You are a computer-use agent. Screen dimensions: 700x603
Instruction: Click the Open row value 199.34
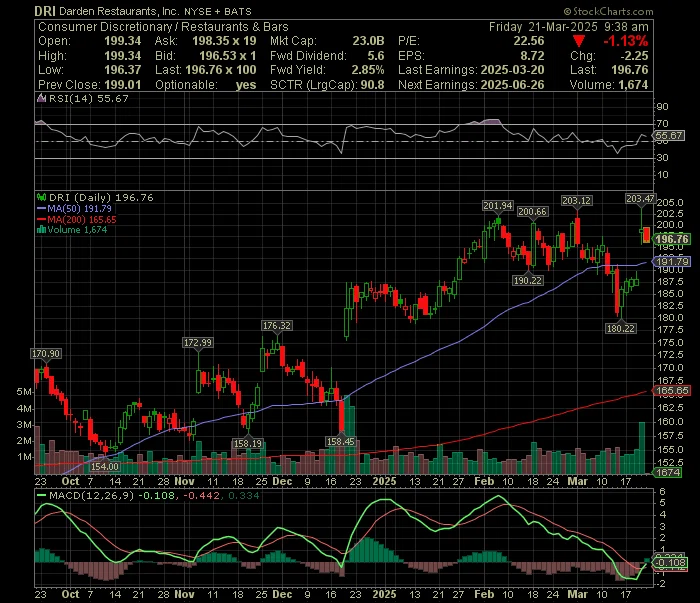point(123,41)
